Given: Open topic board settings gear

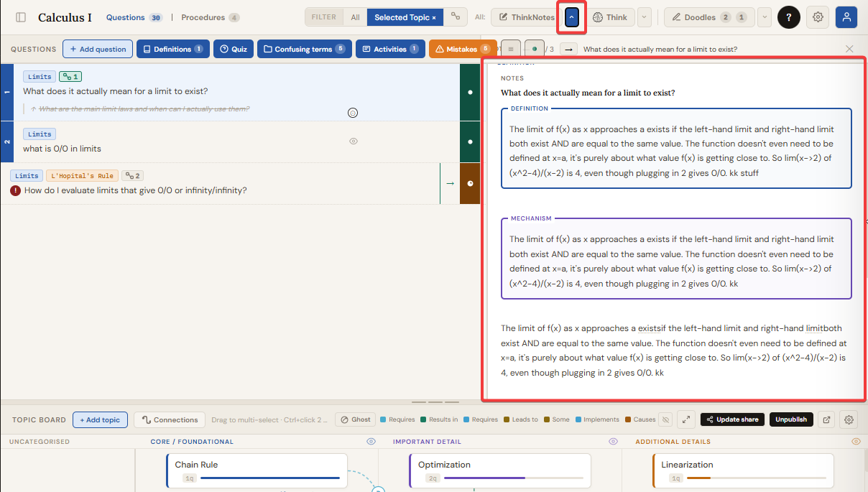Looking at the screenshot, I should point(849,419).
